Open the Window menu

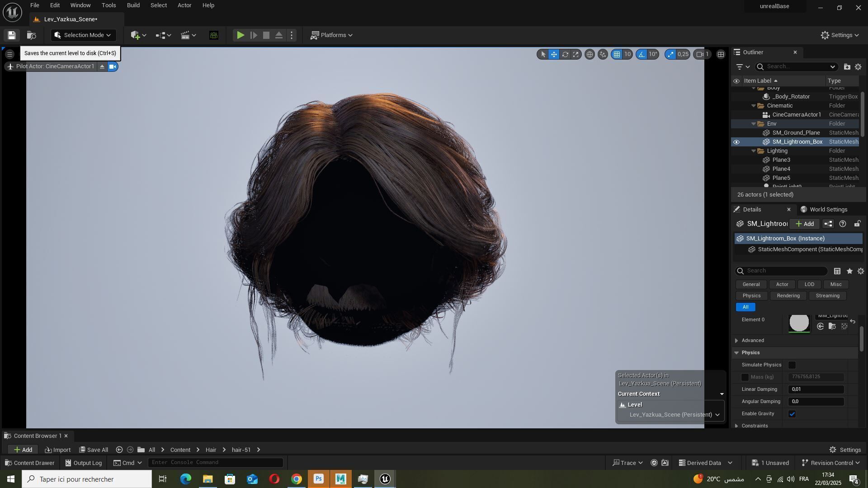pyautogui.click(x=80, y=5)
